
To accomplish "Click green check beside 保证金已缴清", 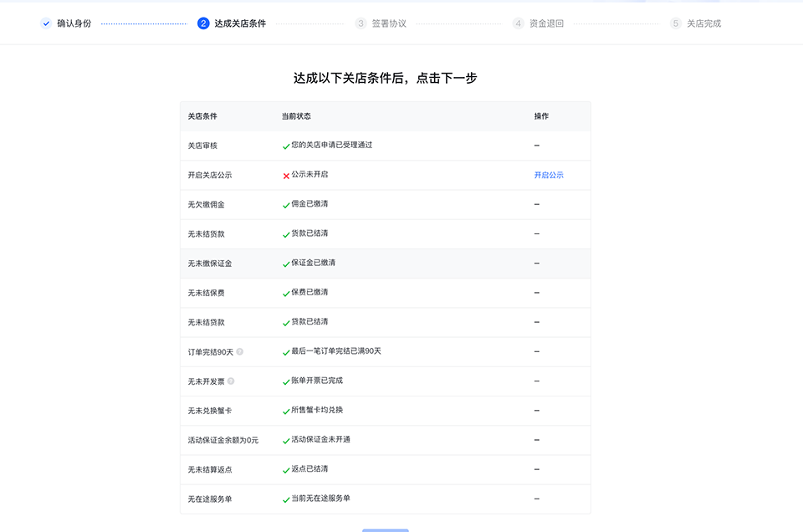I will [x=286, y=263].
